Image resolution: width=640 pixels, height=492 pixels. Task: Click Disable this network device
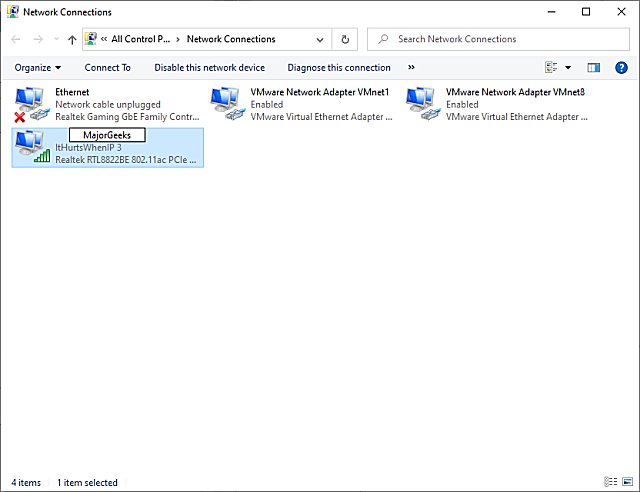click(209, 68)
